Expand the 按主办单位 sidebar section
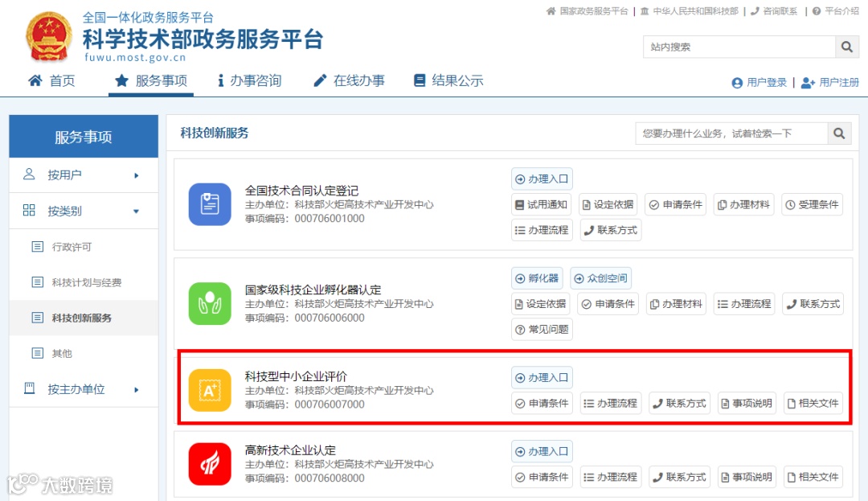The width and height of the screenshot is (868, 501). pyautogui.click(x=84, y=389)
